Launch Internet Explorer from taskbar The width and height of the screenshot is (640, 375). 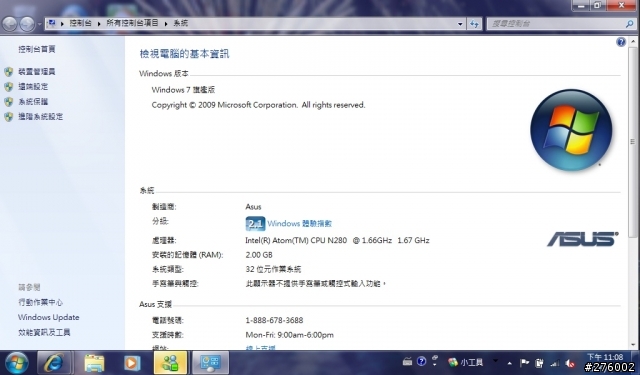54,363
